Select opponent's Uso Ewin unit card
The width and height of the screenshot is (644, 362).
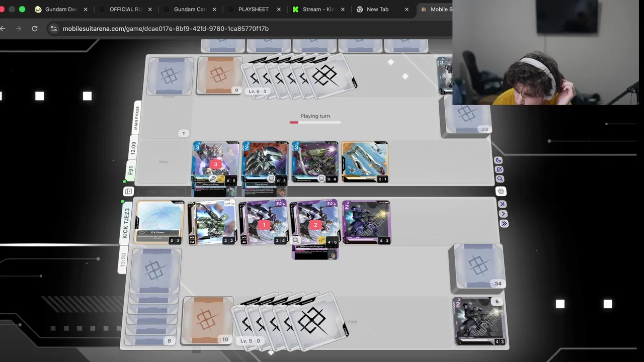pos(265,163)
